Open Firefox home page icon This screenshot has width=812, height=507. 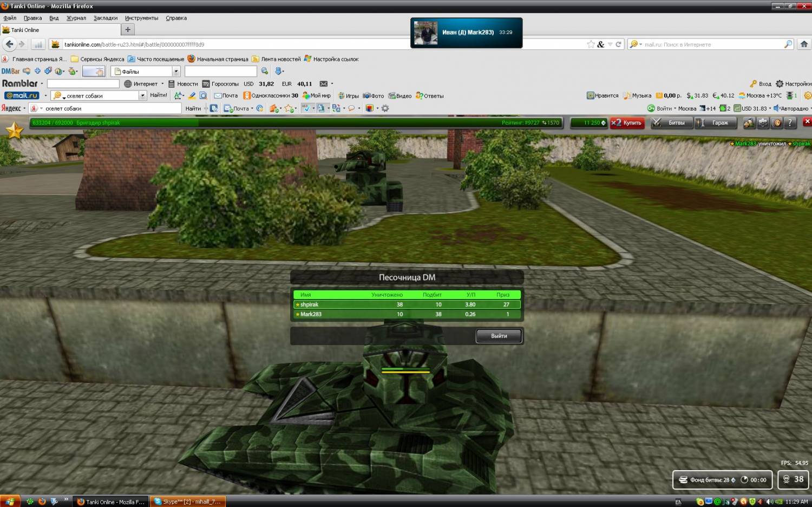click(x=804, y=44)
